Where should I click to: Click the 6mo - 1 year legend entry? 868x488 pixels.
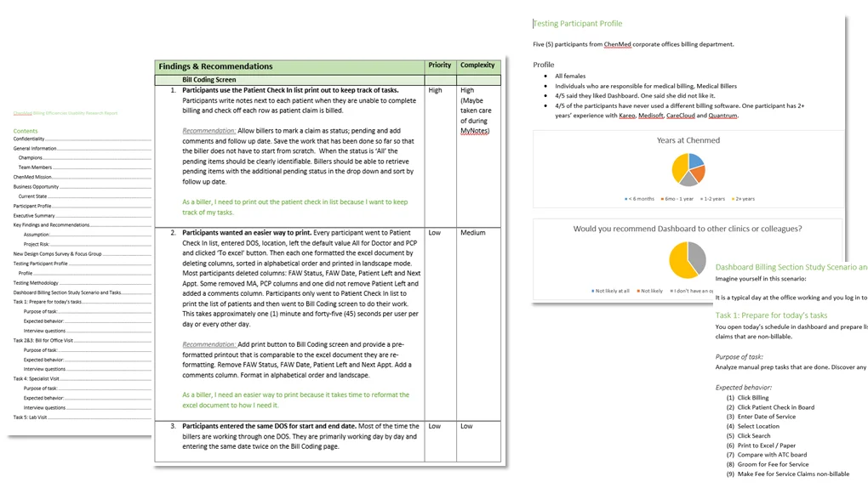point(677,199)
